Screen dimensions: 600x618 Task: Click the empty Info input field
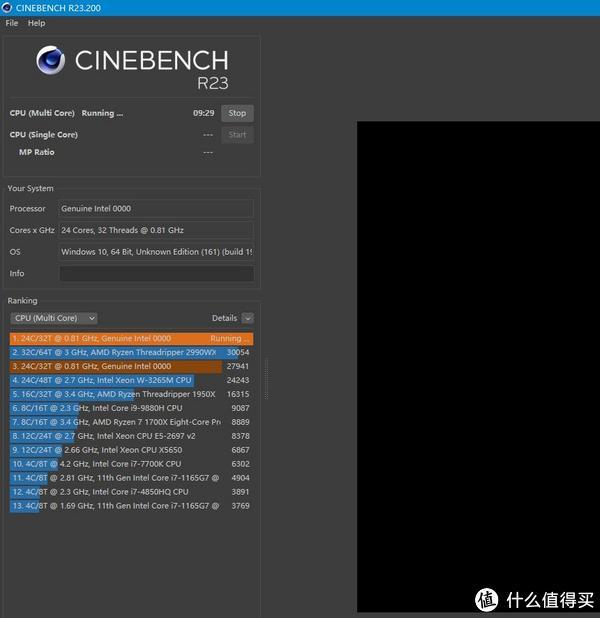click(156, 274)
